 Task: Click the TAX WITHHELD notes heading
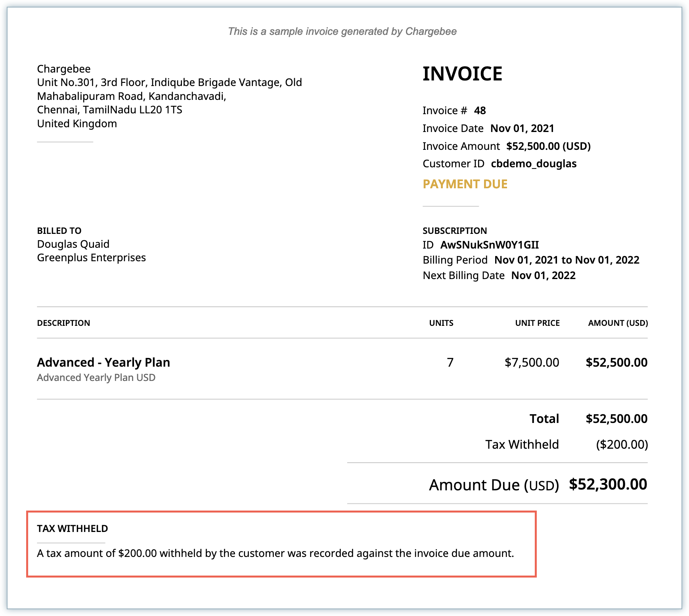click(x=73, y=529)
